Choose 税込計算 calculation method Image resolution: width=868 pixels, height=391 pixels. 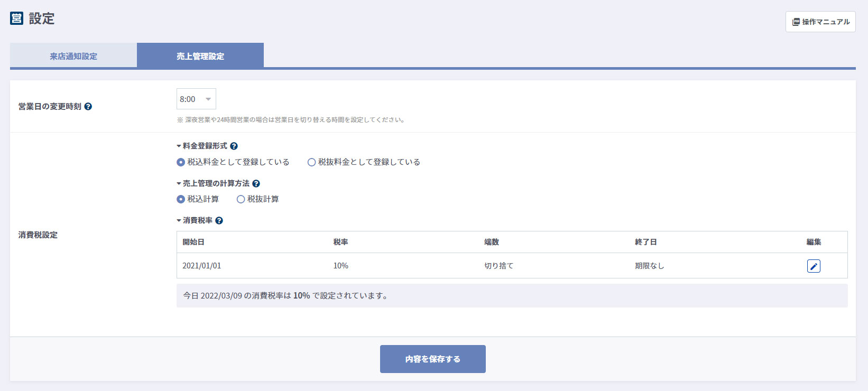click(181, 199)
